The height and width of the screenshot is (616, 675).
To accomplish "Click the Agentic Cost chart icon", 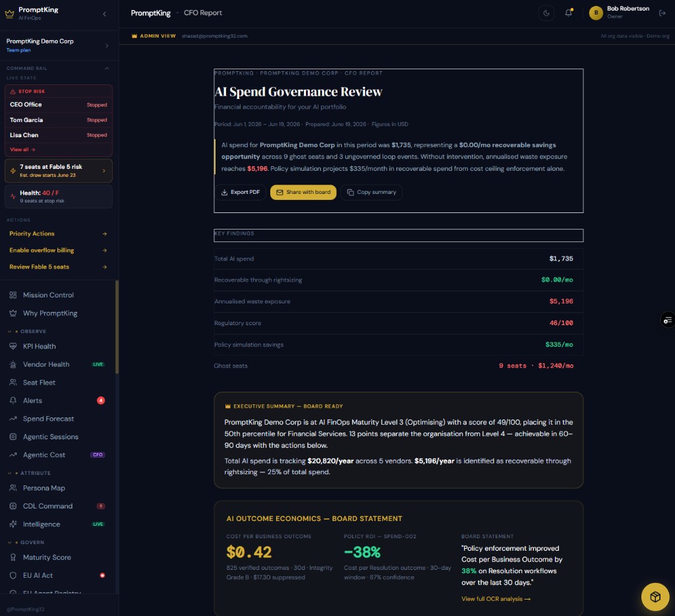I will click(x=13, y=455).
